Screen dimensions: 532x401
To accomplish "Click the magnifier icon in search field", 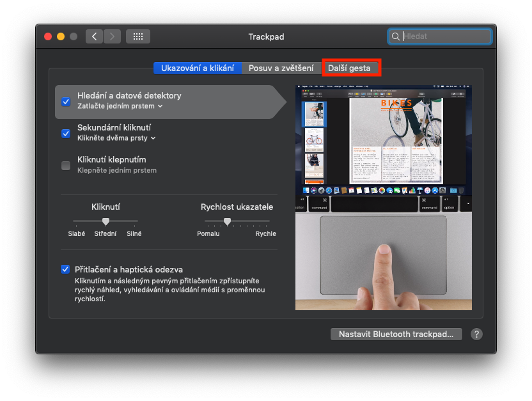I will (x=396, y=37).
